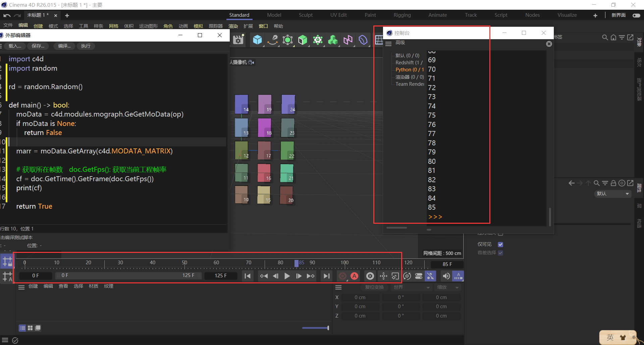Switch to the Model layout tab
644x345 pixels.
click(x=274, y=15)
